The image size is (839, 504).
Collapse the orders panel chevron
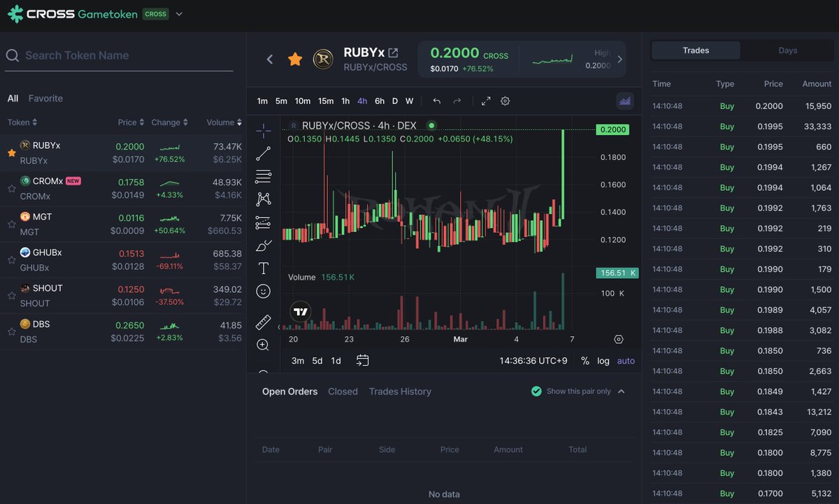coord(622,391)
